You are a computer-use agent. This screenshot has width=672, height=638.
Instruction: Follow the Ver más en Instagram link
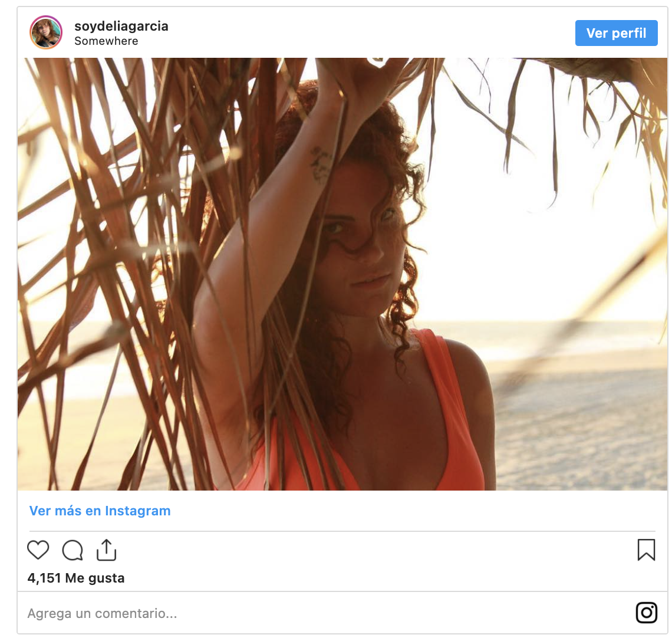point(100,511)
